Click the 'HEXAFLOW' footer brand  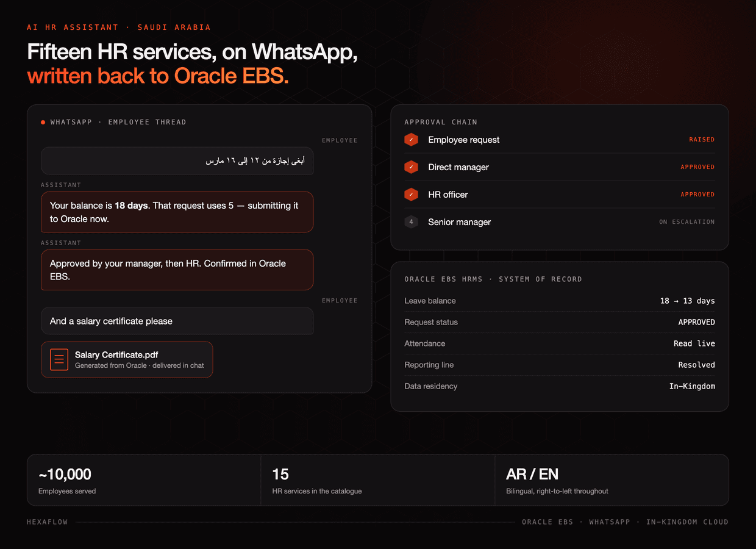[48, 522]
